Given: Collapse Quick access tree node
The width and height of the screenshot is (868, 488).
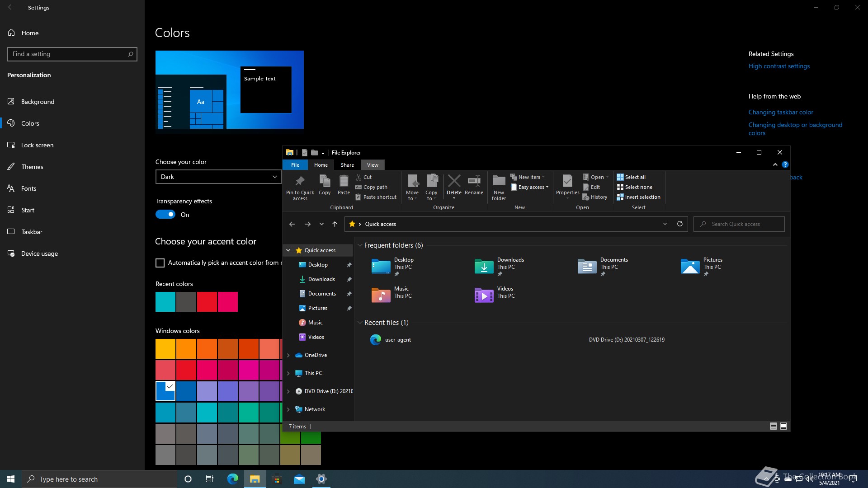Looking at the screenshot, I should tap(288, 250).
